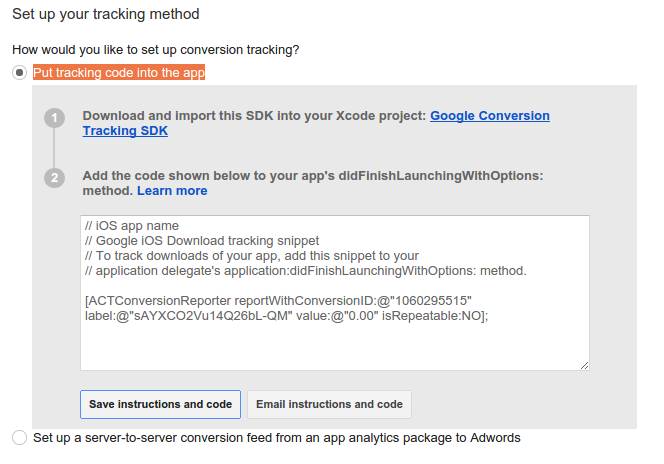
Task: Select the "Put tracking code into the app" radio button
Action: click(19, 73)
